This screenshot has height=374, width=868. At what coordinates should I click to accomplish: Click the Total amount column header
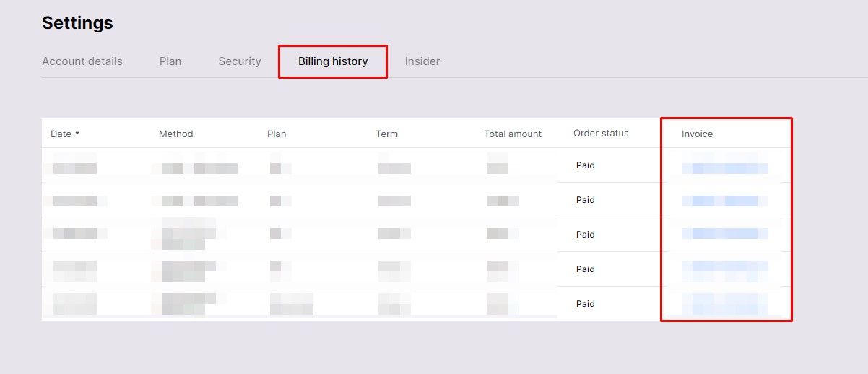(x=513, y=134)
